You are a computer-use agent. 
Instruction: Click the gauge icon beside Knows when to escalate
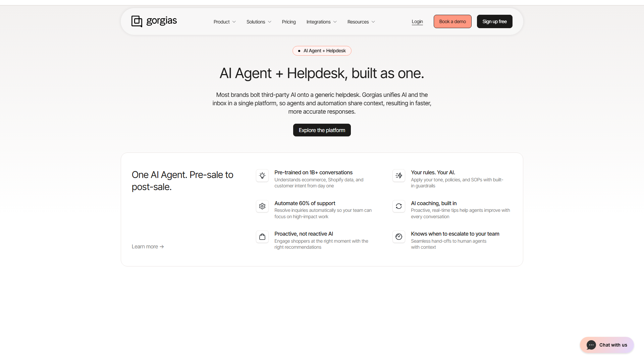tap(399, 237)
